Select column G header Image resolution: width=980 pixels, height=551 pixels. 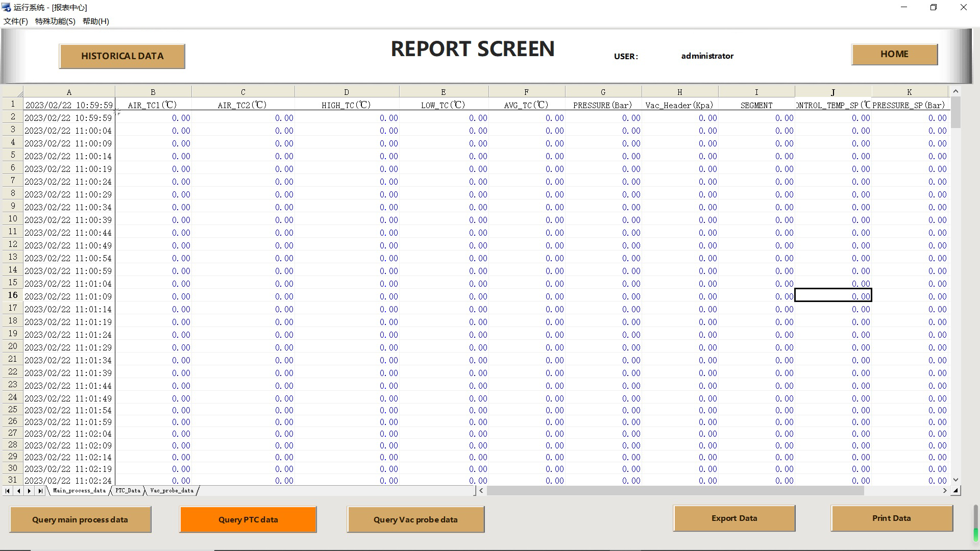pyautogui.click(x=603, y=92)
